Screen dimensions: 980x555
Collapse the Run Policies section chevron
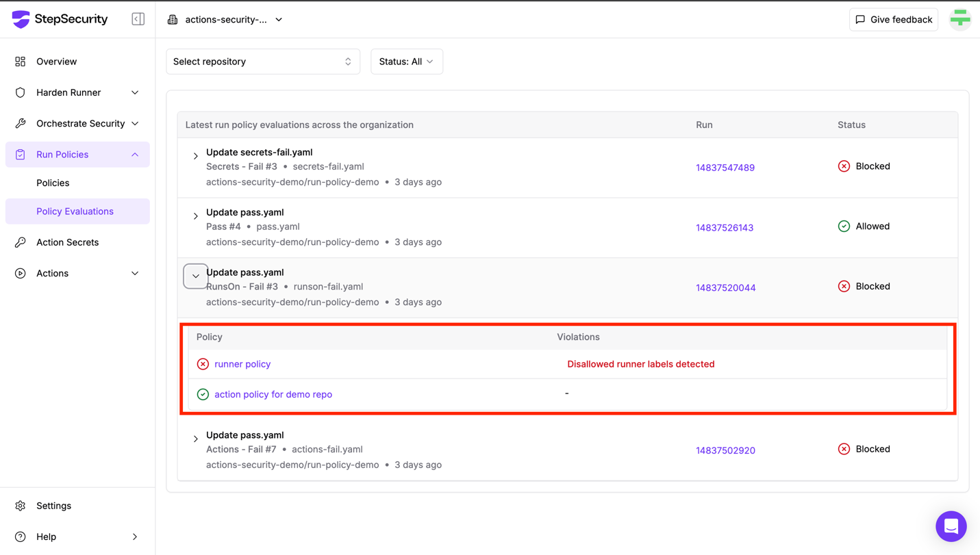(135, 155)
